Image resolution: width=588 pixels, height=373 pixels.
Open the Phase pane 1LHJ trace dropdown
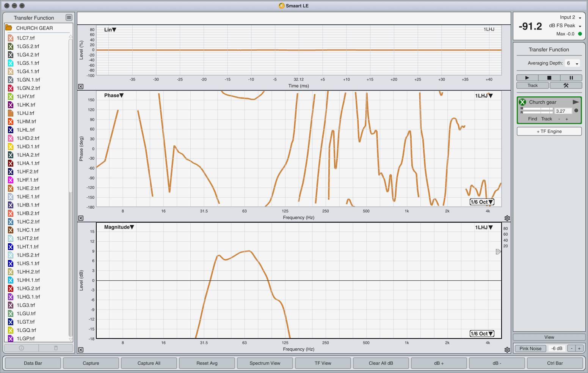point(484,96)
